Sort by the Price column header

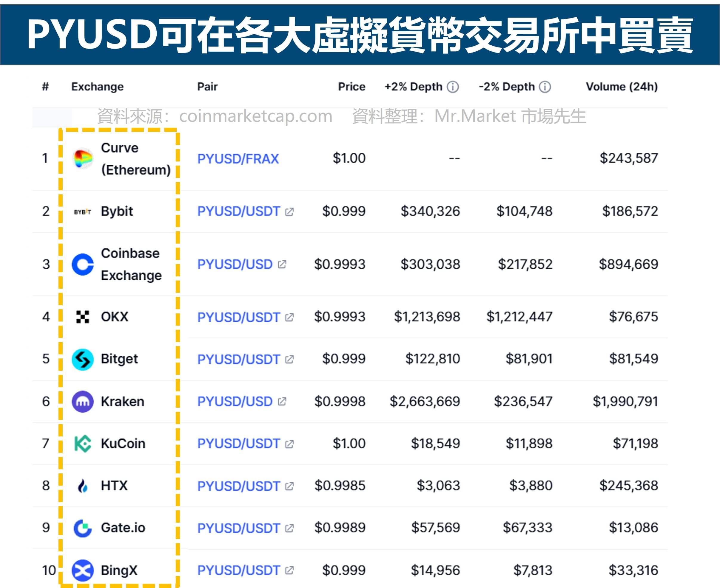coord(351,87)
